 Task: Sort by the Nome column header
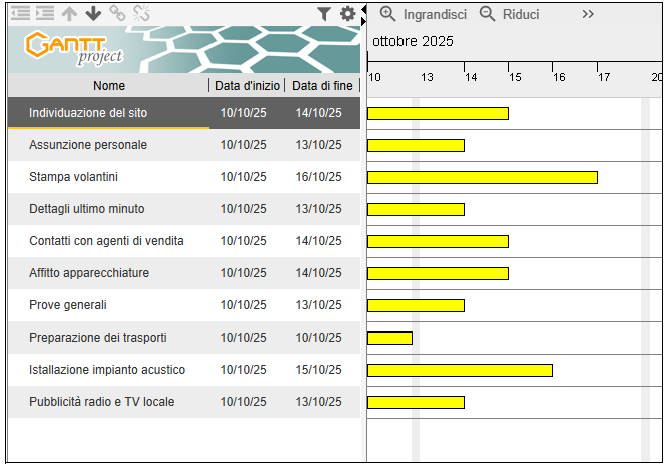click(x=109, y=86)
